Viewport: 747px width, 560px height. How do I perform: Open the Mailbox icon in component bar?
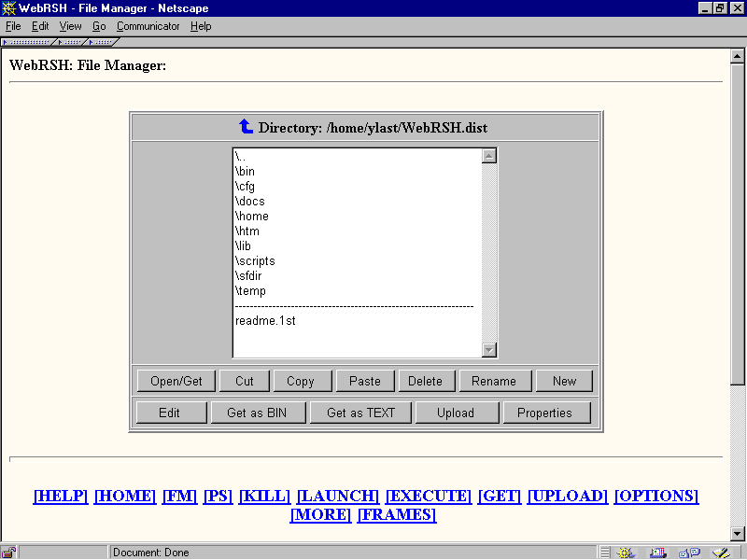[658, 553]
